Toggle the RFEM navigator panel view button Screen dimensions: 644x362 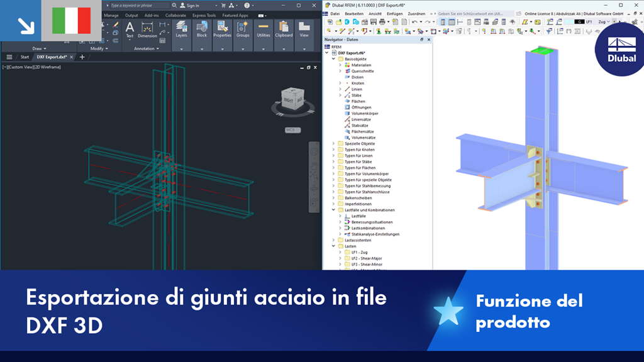tap(443, 22)
